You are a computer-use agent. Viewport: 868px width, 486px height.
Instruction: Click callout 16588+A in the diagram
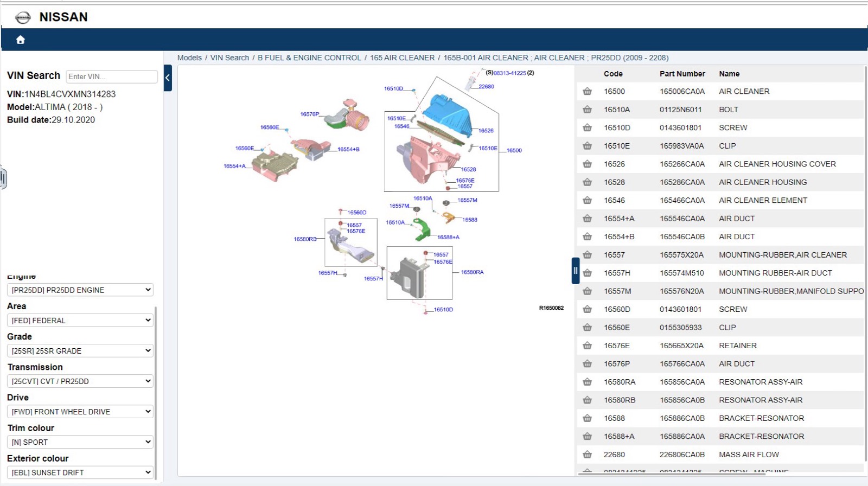tap(449, 238)
